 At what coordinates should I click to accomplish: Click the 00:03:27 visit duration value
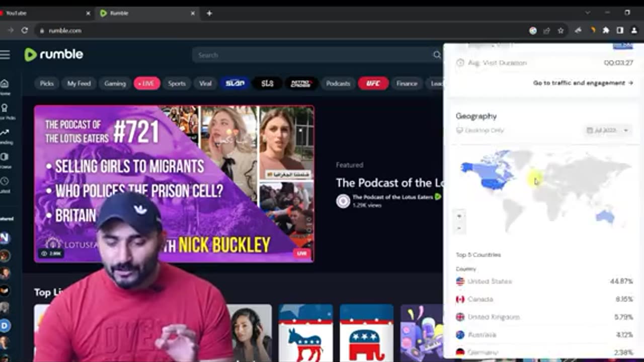pyautogui.click(x=618, y=63)
